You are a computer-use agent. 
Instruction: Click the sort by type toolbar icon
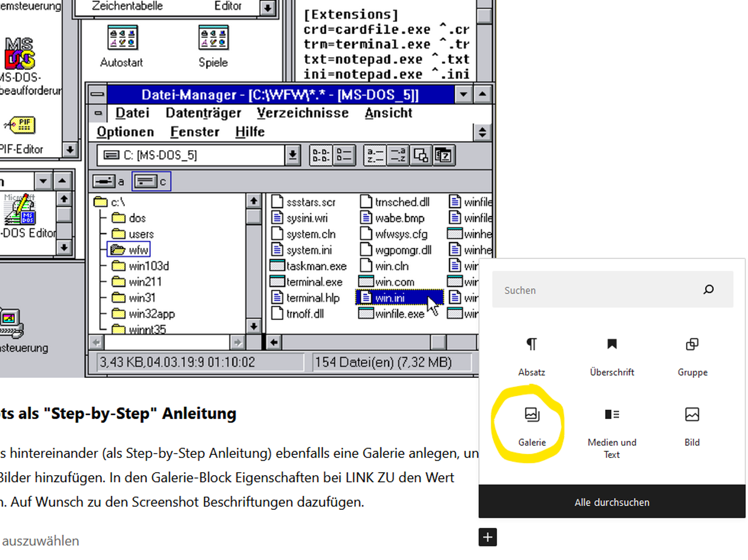pos(398,155)
